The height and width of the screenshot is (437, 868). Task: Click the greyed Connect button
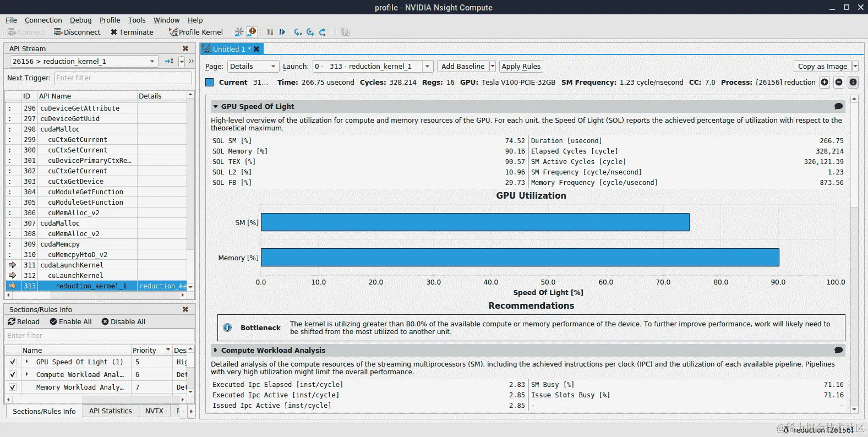point(26,32)
